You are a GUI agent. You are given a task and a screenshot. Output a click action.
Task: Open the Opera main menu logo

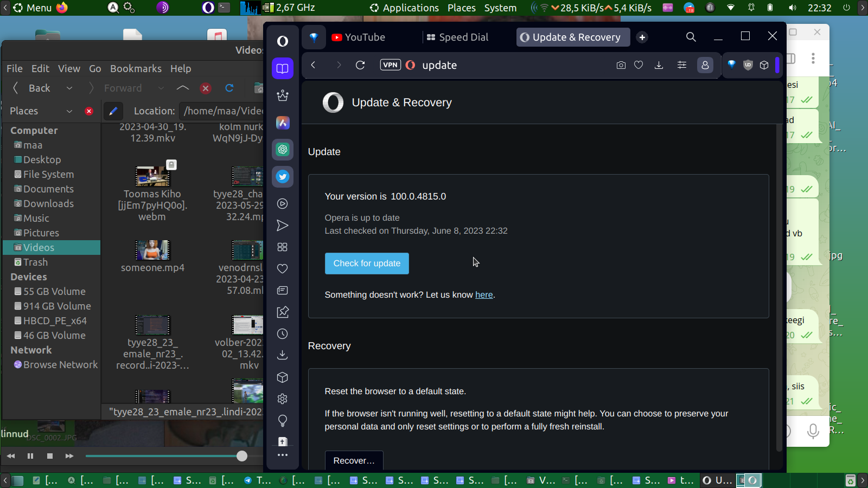(283, 41)
